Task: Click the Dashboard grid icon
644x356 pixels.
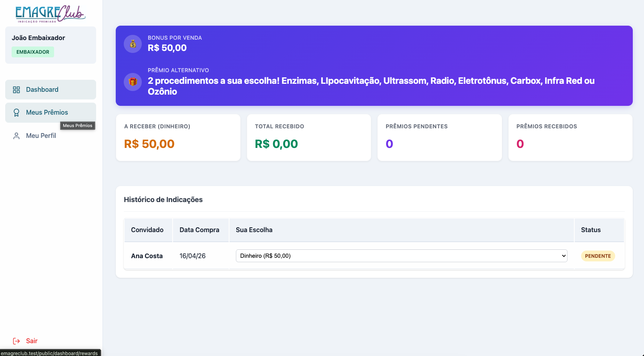Action: click(x=16, y=90)
